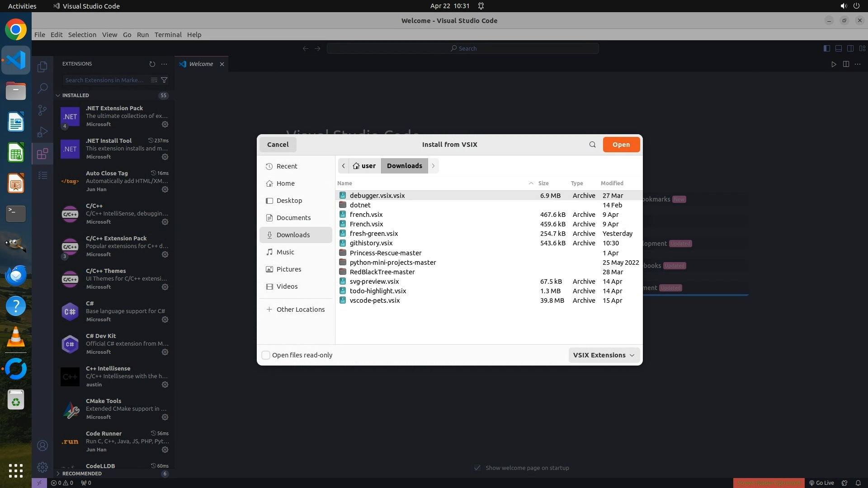
Task: Click the gear icon for Auto Close Tag
Action: coord(165,189)
